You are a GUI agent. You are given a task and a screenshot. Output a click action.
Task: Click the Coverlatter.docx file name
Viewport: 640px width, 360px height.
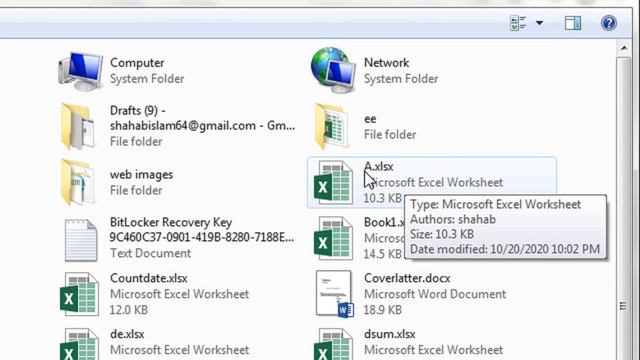click(407, 278)
